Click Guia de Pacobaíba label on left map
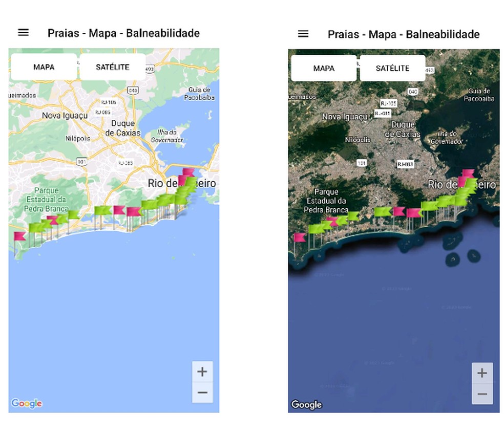The image size is (504, 434). pos(199,94)
